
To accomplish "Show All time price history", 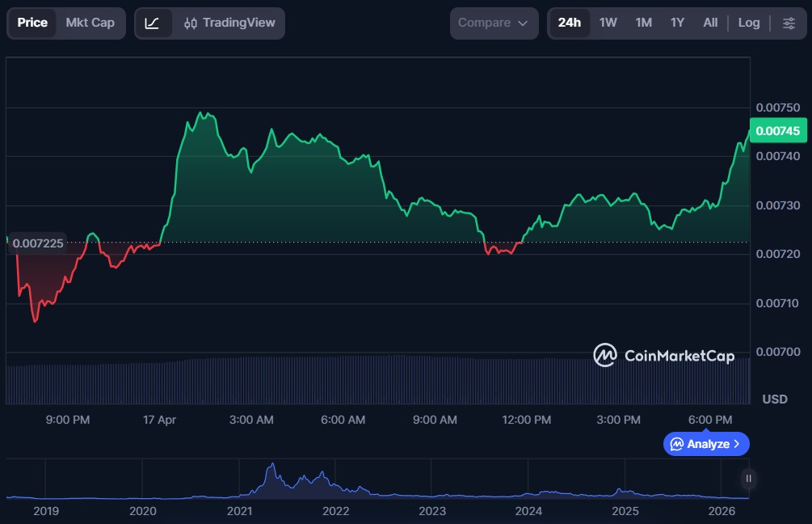I will [x=710, y=23].
